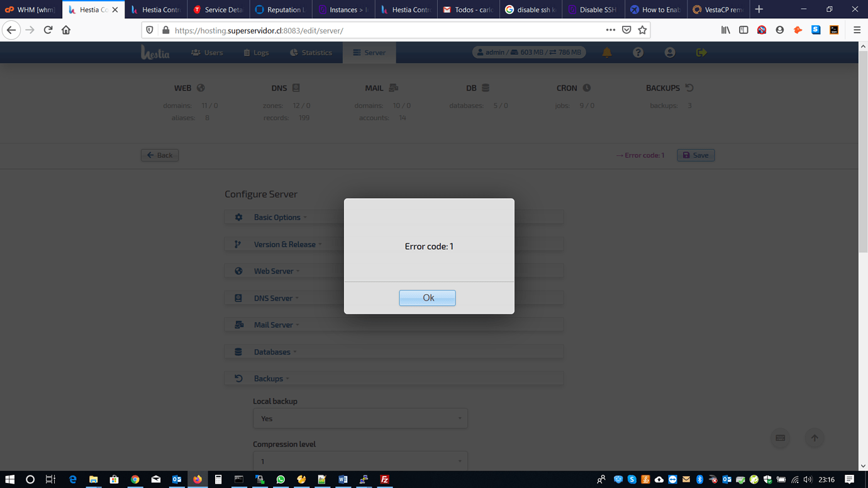Click the WEB globe icon in statistics row

(x=201, y=88)
